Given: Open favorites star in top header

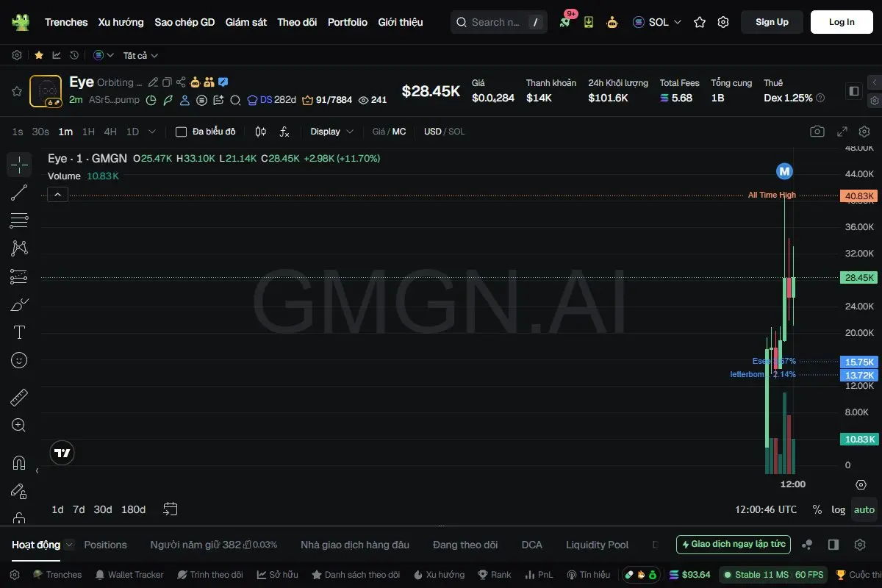Looking at the screenshot, I should tap(700, 22).
